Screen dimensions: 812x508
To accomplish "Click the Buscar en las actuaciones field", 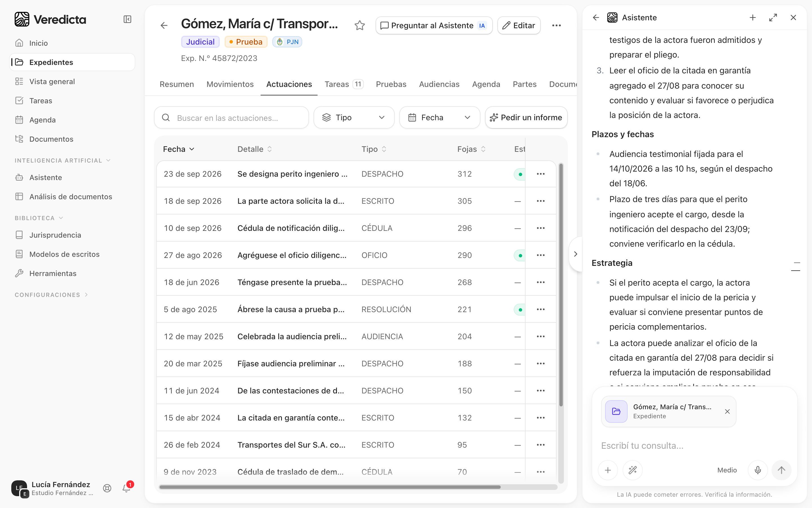I will pyautogui.click(x=231, y=118).
